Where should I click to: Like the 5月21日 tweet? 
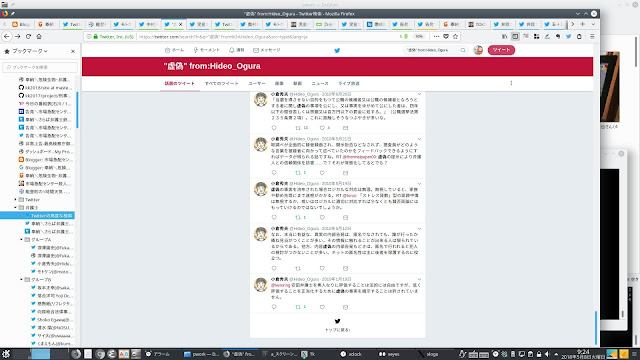(x=322, y=173)
